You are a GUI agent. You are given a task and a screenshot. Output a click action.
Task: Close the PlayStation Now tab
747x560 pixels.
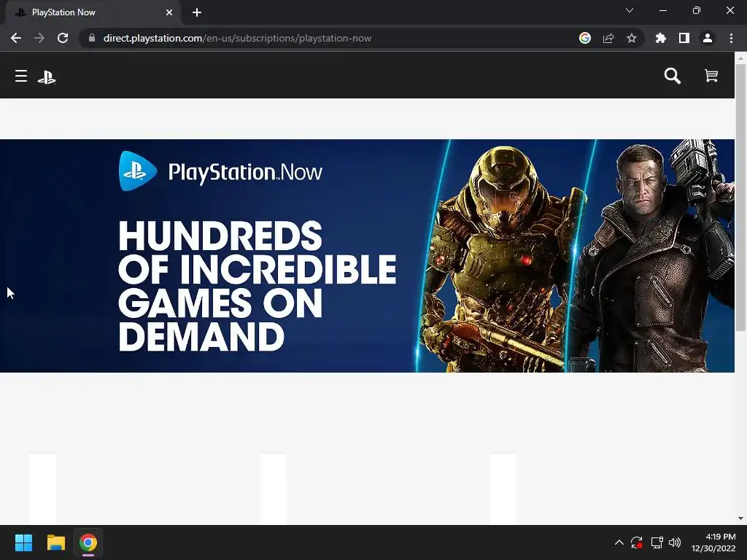coord(169,12)
